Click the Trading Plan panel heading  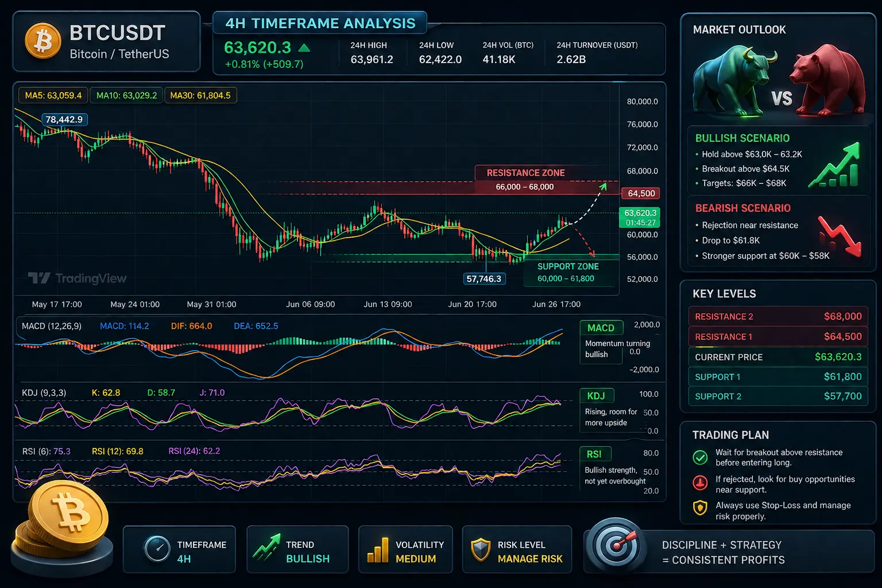730,435
